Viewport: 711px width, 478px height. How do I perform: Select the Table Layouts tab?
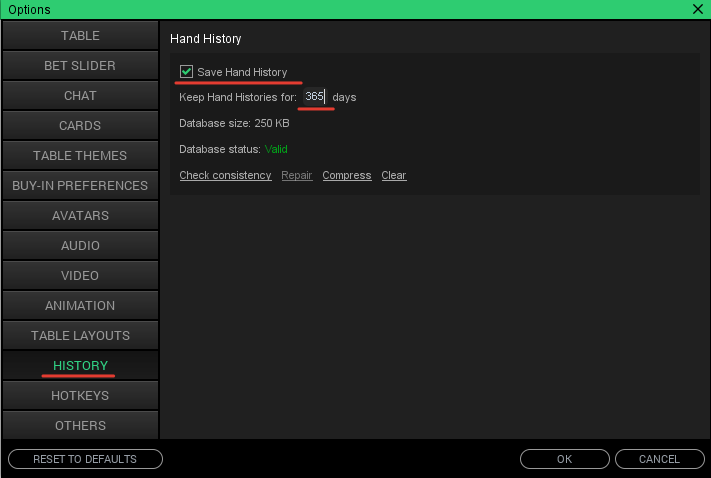pyautogui.click(x=80, y=335)
